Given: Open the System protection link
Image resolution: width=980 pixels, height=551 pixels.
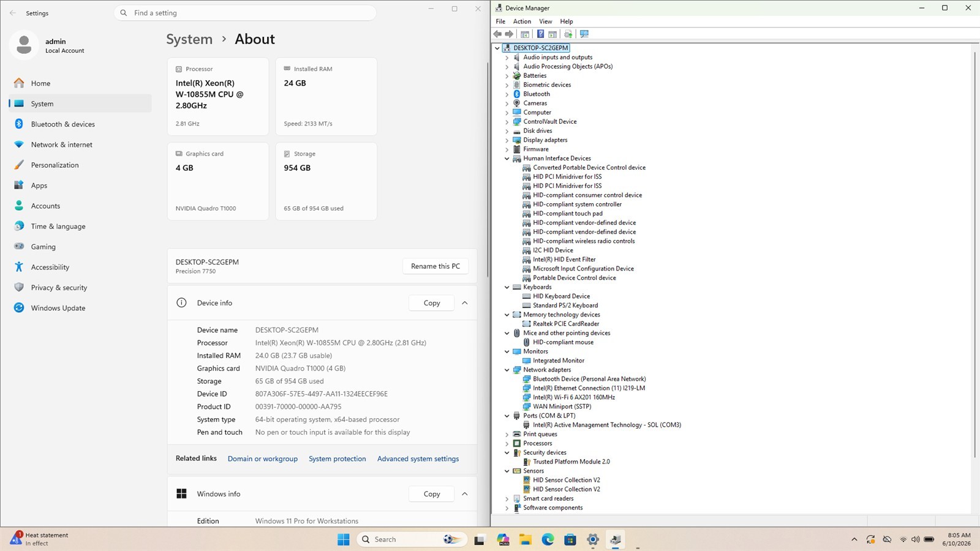Looking at the screenshot, I should click(337, 459).
